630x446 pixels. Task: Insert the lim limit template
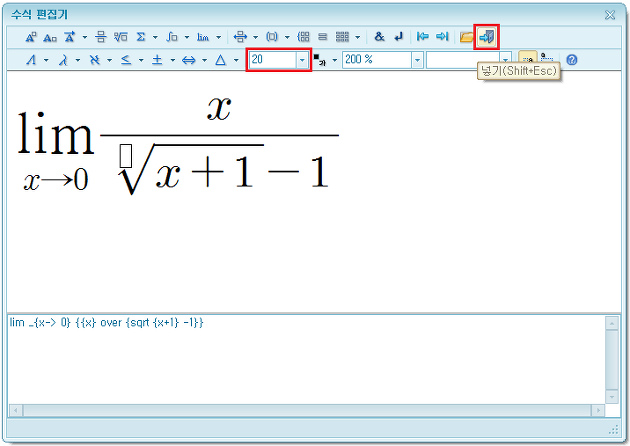click(x=203, y=37)
